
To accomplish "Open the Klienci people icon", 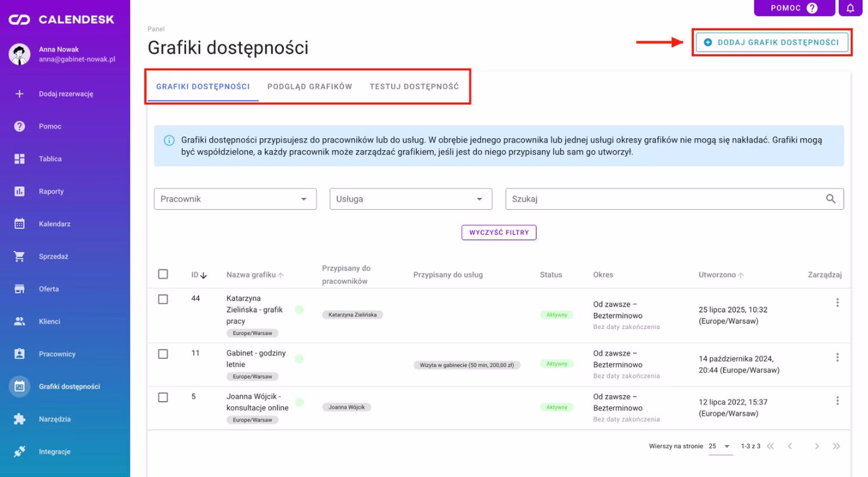I will pos(19,321).
